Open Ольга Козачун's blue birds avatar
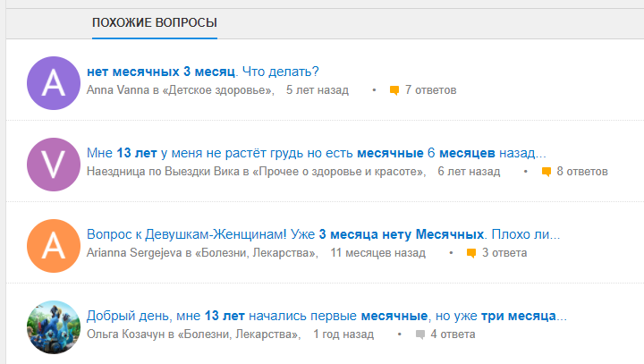The width and height of the screenshot is (644, 364). 54,327
